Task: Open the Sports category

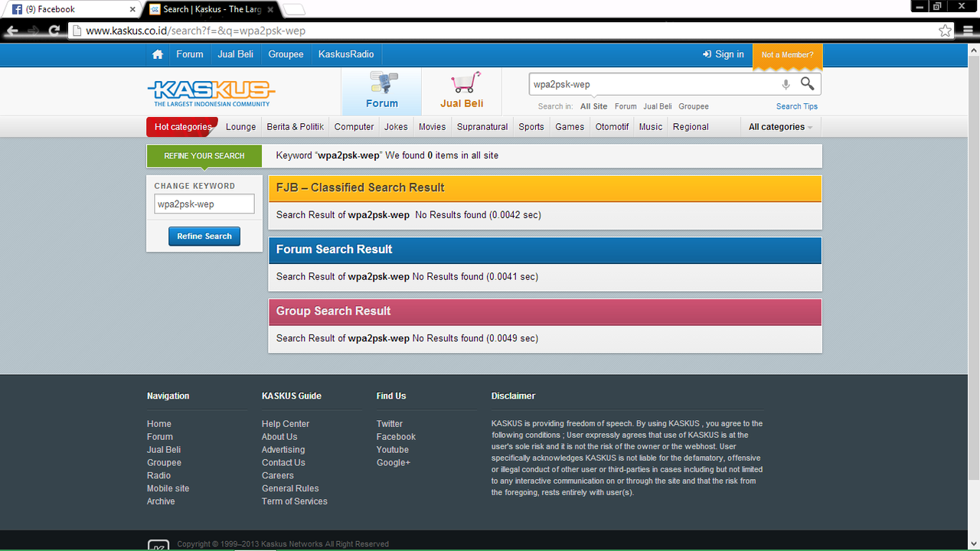Action: [x=531, y=127]
